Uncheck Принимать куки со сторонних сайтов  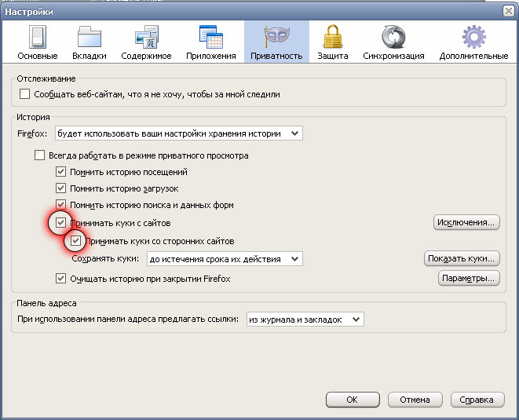(76, 241)
